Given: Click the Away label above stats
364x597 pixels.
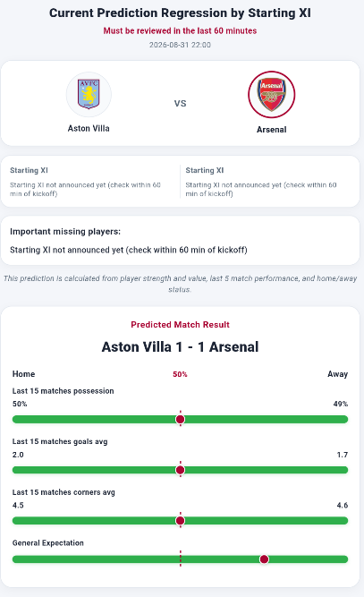Looking at the screenshot, I should [338, 374].
